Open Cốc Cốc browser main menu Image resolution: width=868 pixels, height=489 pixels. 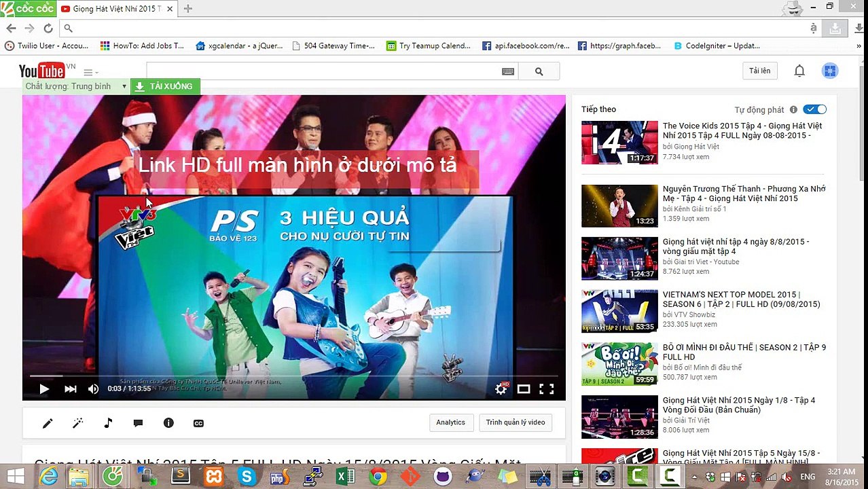(28, 8)
